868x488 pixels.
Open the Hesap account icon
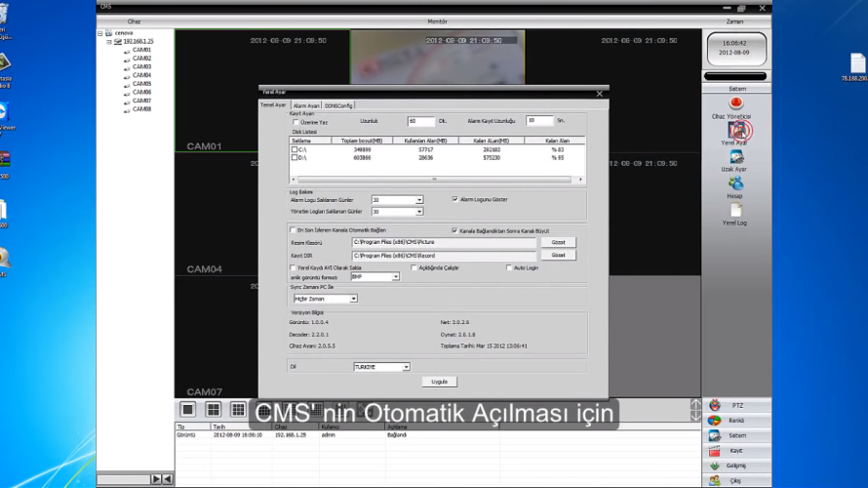click(736, 183)
